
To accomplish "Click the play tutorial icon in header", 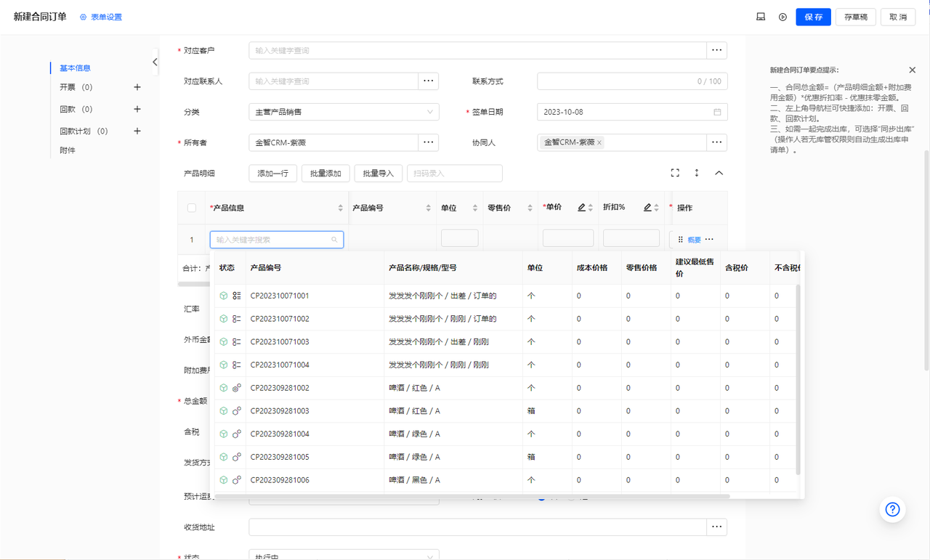I will [x=783, y=17].
